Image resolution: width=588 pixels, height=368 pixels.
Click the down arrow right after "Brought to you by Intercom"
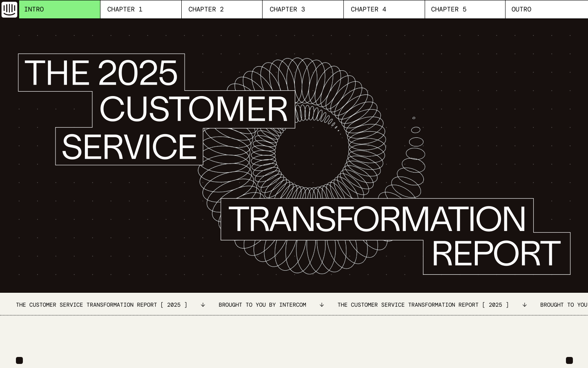(322, 305)
